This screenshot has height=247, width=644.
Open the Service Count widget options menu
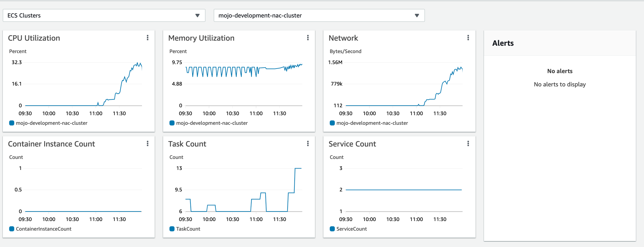coord(468,144)
